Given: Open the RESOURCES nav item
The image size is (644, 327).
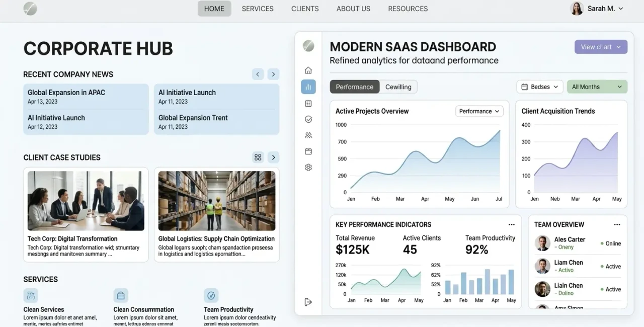Looking at the screenshot, I should click(408, 9).
